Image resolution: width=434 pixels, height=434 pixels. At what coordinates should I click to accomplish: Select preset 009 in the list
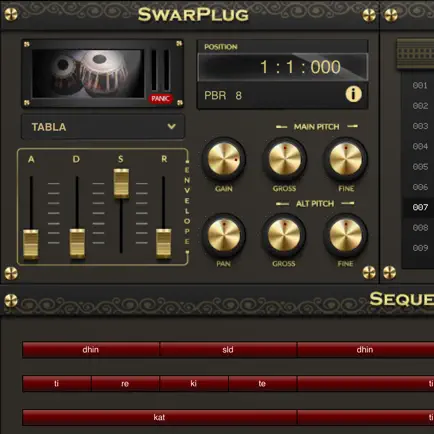(x=420, y=248)
